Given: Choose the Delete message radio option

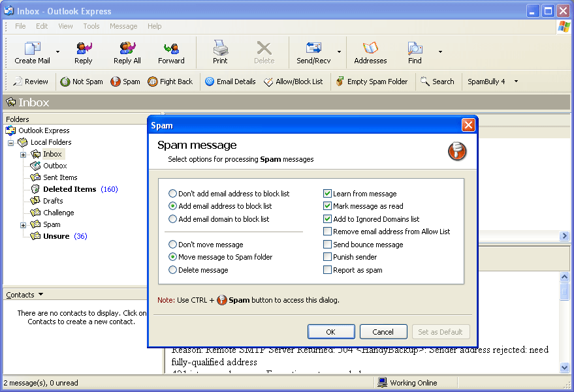Looking at the screenshot, I should [172, 270].
